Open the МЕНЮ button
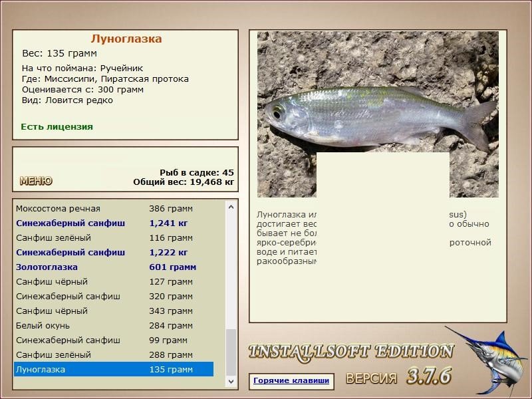Screen dimensions: 532x399 (x=36, y=181)
